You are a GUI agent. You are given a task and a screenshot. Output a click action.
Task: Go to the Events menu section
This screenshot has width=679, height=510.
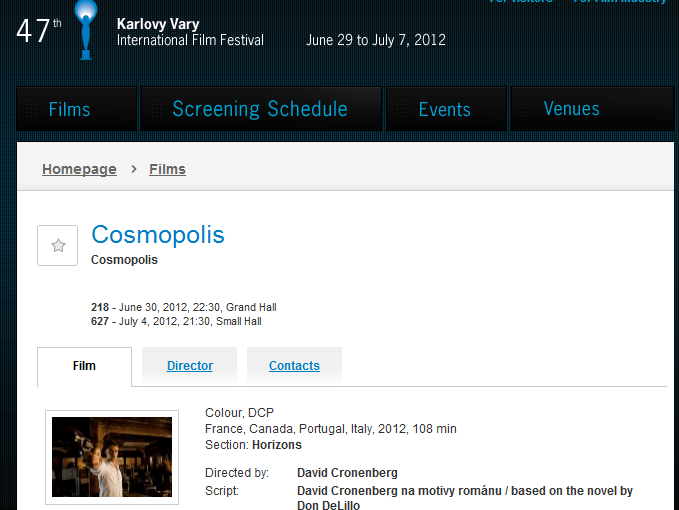pos(445,110)
